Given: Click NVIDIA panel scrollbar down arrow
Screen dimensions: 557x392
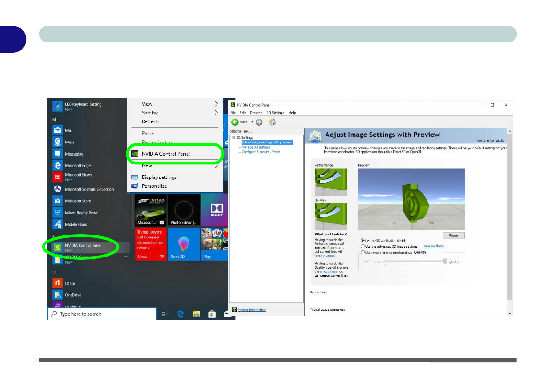Looking at the screenshot, I should tap(510, 313).
